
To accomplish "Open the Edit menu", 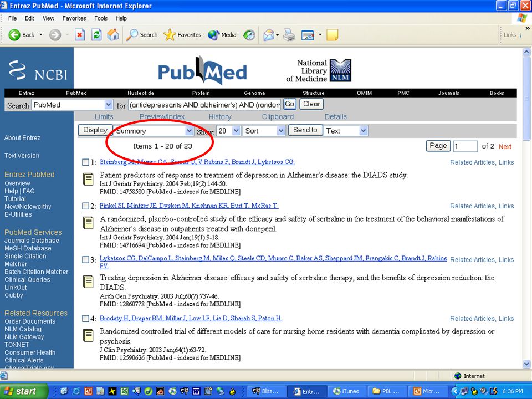I will [29, 18].
